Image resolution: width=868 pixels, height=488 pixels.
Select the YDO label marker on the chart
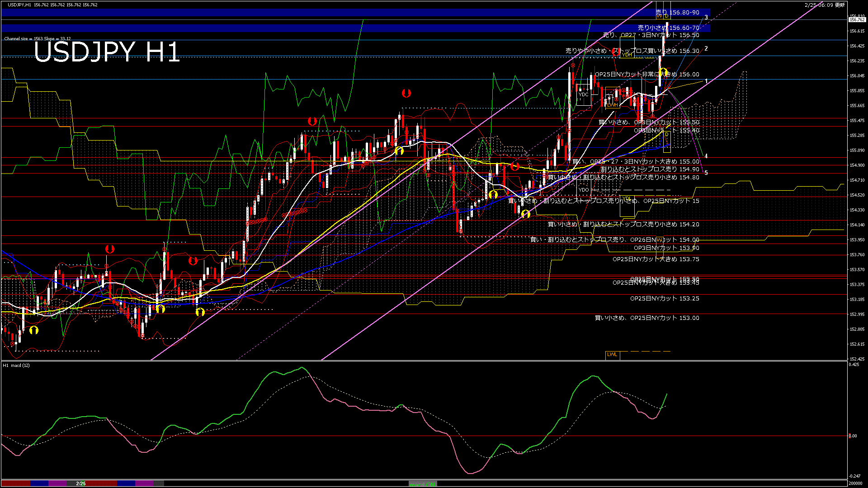pyautogui.click(x=583, y=190)
